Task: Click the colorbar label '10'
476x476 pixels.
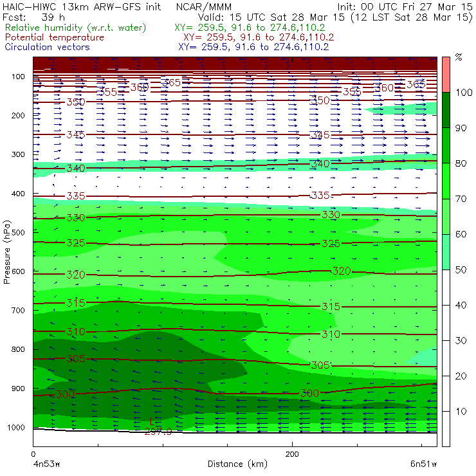Action: tap(461, 412)
